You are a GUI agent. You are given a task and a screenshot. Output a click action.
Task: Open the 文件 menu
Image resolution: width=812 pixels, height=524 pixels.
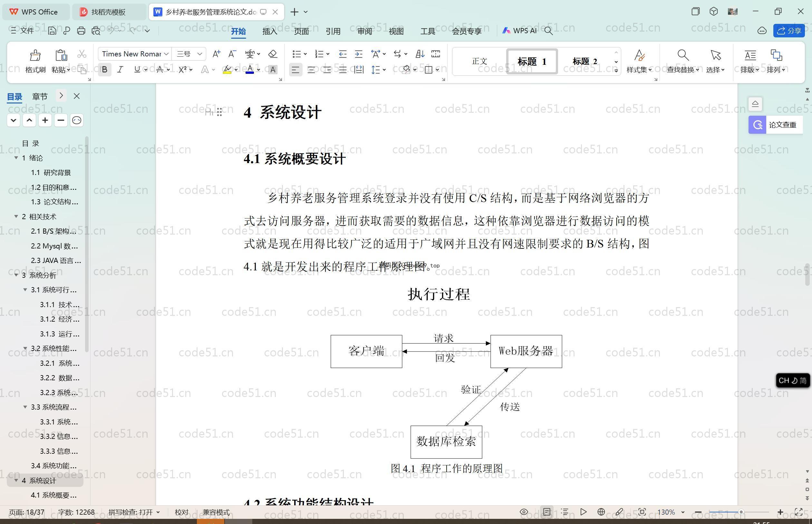pyautogui.click(x=22, y=31)
